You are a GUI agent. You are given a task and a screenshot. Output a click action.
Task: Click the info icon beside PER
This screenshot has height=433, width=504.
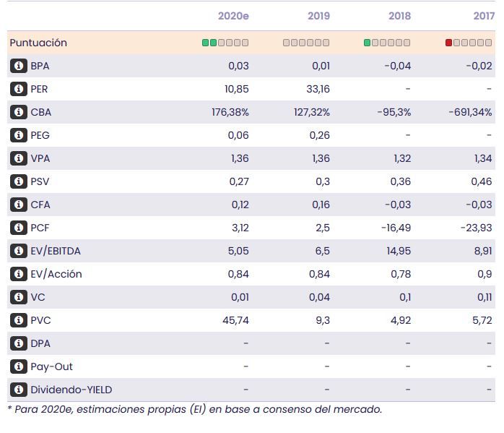tap(18, 89)
